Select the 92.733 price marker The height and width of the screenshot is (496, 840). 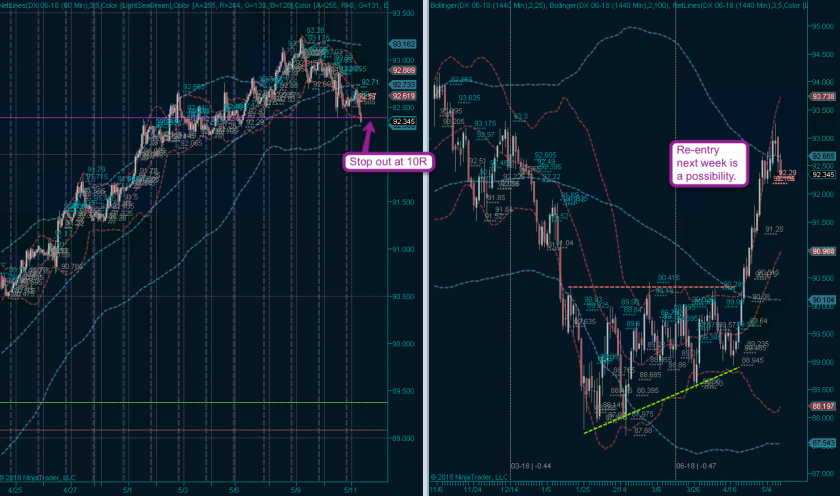coord(403,85)
